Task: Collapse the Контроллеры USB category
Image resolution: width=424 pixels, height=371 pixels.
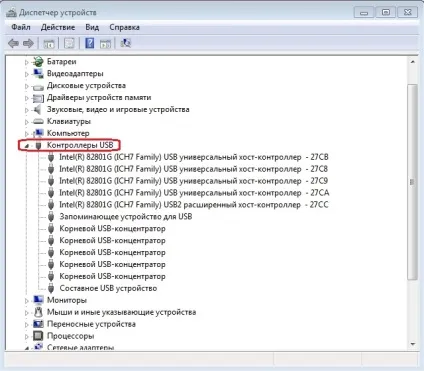Action: (x=27, y=146)
